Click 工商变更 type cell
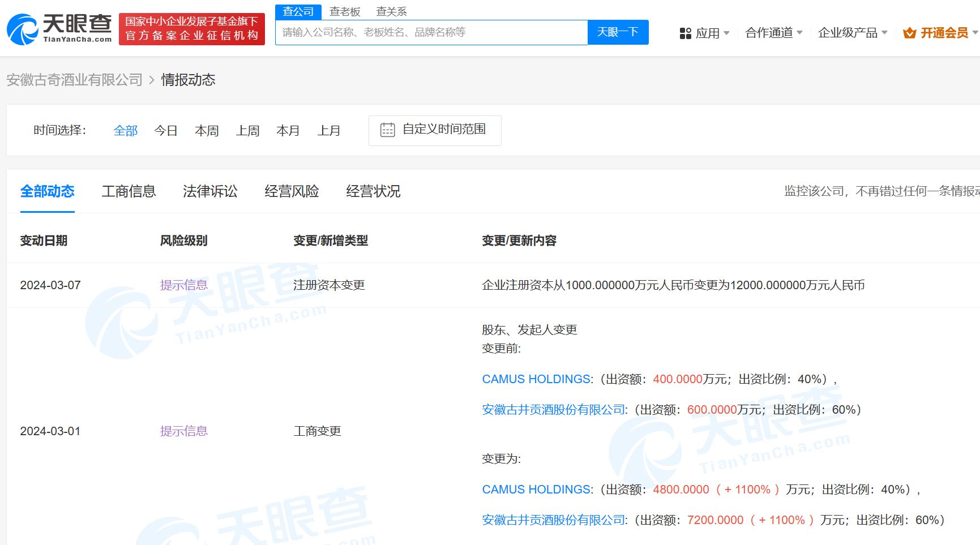980x545 pixels. tap(317, 431)
